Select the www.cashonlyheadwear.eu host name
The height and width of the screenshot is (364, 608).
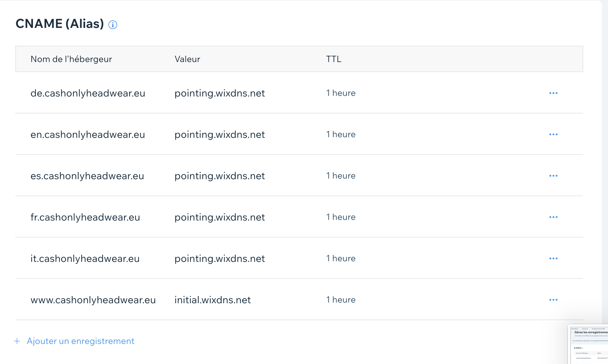(x=93, y=300)
